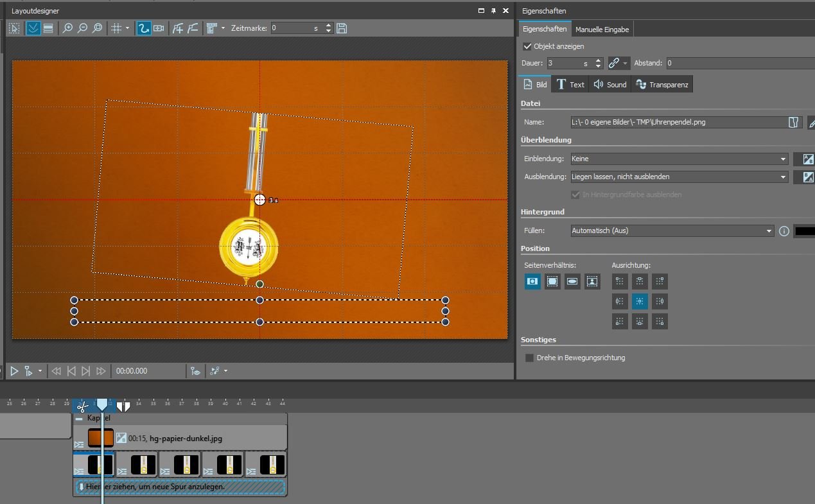Click the Sound tab button
815x504 pixels.
pos(610,85)
